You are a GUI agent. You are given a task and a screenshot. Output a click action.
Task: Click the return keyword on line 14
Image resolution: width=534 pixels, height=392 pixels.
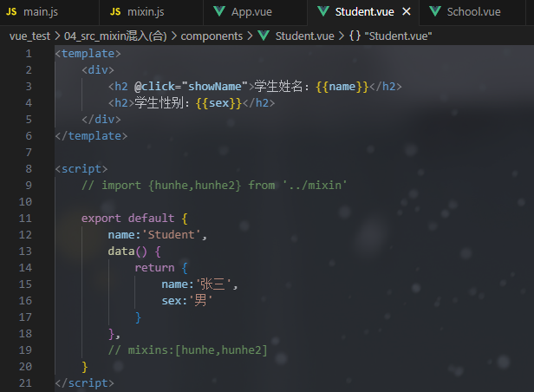(x=154, y=268)
